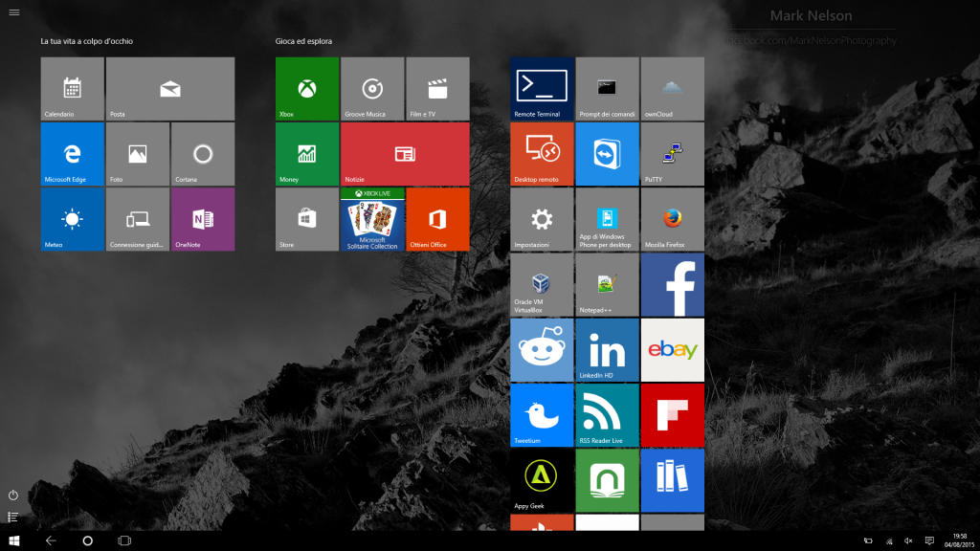Screen dimensions: 980x551
Task: Launch the OneNote tile
Action: tap(203, 219)
